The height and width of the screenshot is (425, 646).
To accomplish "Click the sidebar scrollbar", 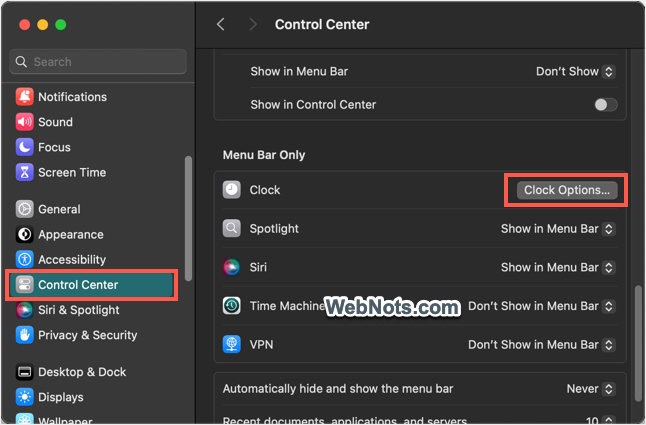I will [188, 219].
